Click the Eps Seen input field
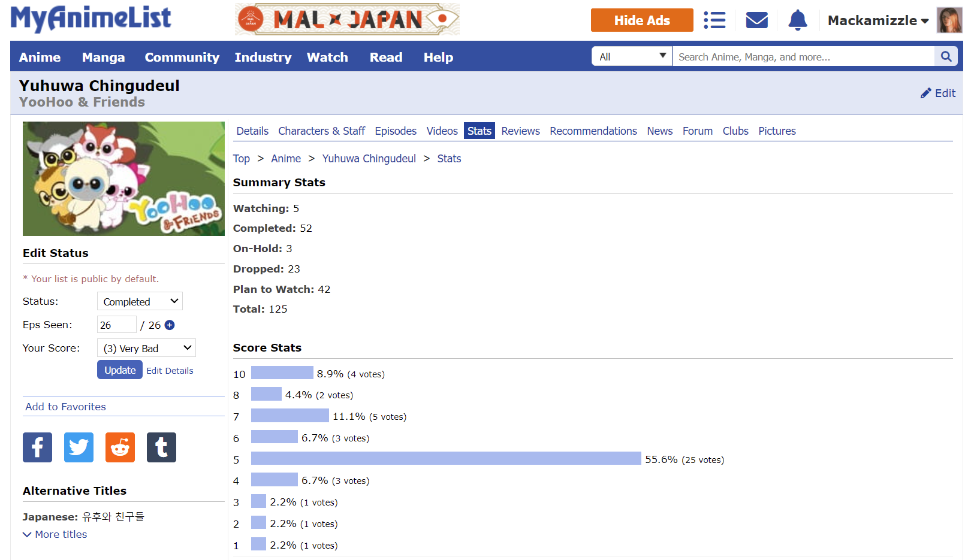The width and height of the screenshot is (968, 560). tap(117, 325)
